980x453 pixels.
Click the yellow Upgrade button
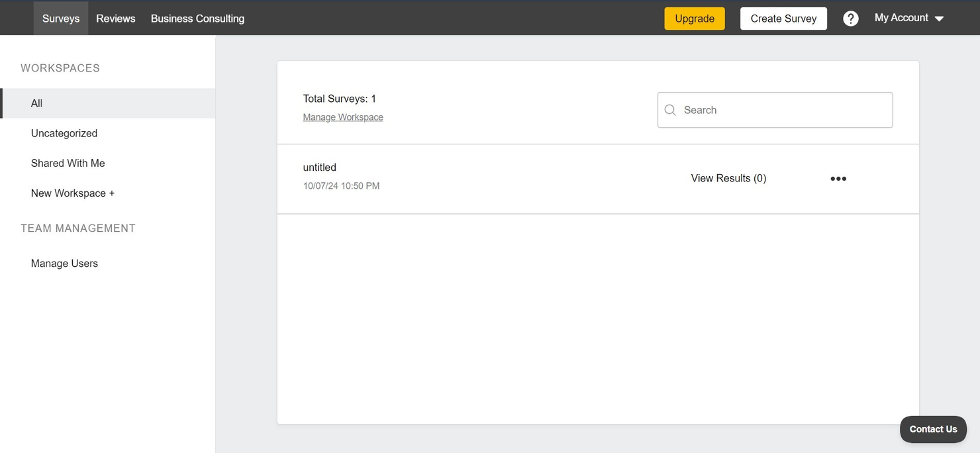695,19
